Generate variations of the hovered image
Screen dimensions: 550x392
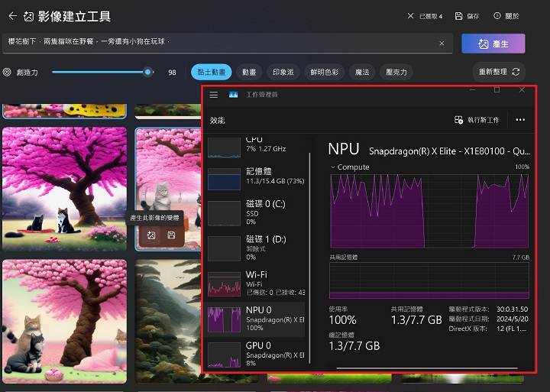151,235
